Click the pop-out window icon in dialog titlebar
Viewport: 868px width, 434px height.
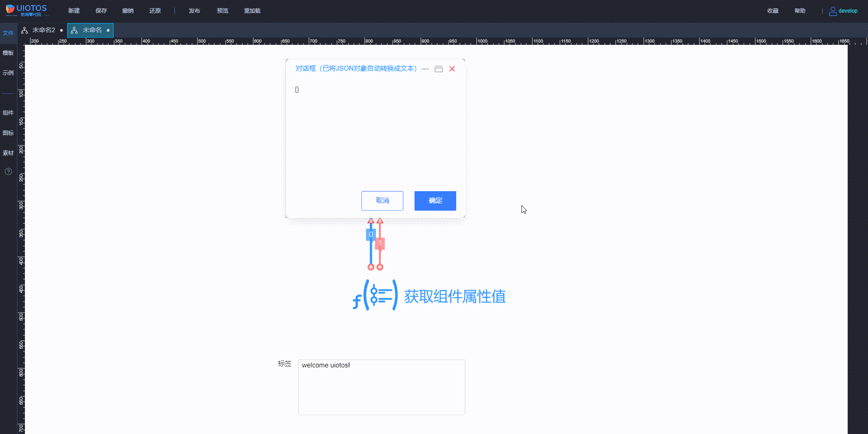[x=439, y=68]
